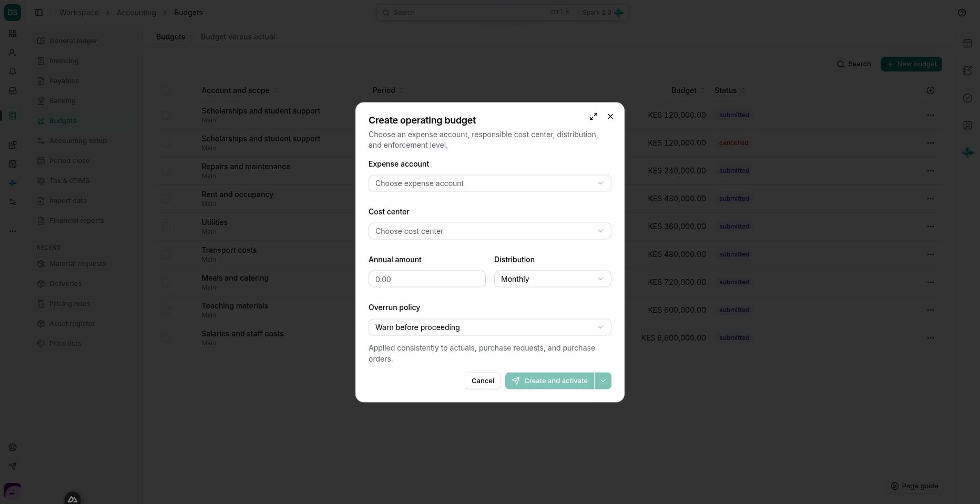Click the Annual amount input field
Viewport: 980px width, 504px height.
(427, 279)
